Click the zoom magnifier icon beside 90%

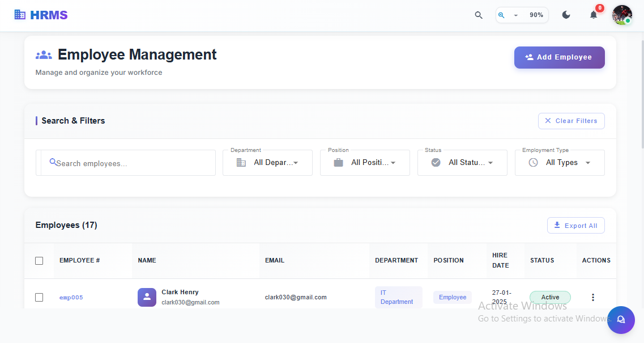tap(501, 15)
